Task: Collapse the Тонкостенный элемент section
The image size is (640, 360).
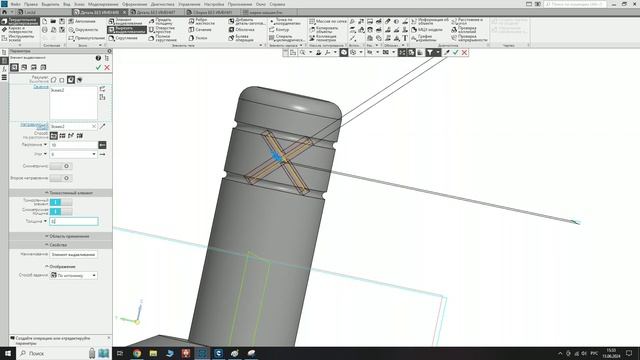Action: click(x=60, y=193)
